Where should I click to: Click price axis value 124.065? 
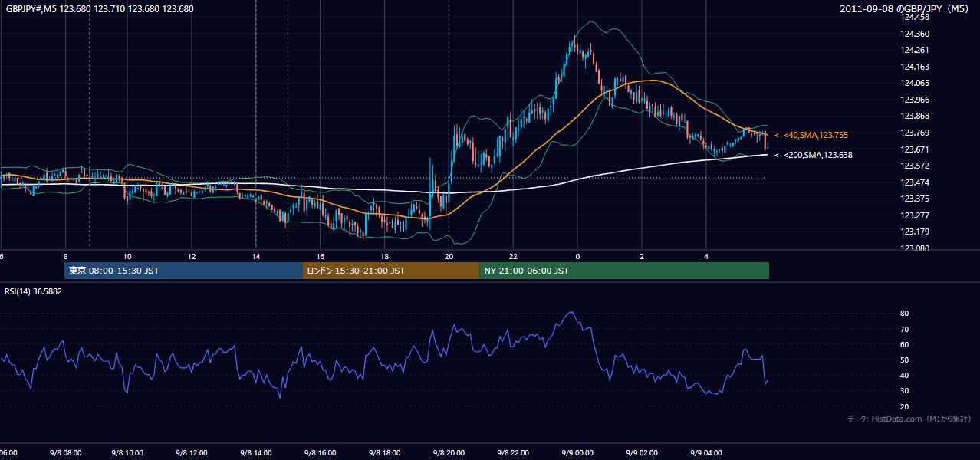point(916,83)
